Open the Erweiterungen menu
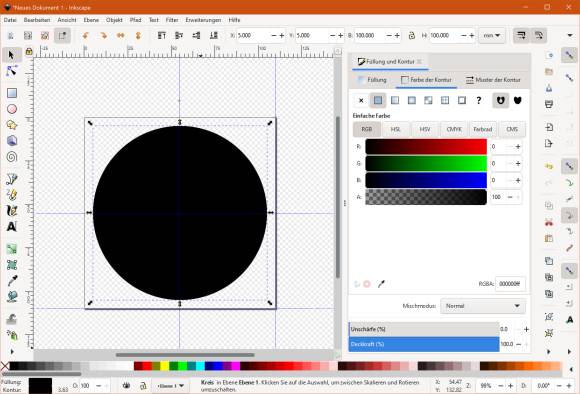Screen dimensions: 580x394 point(203,20)
